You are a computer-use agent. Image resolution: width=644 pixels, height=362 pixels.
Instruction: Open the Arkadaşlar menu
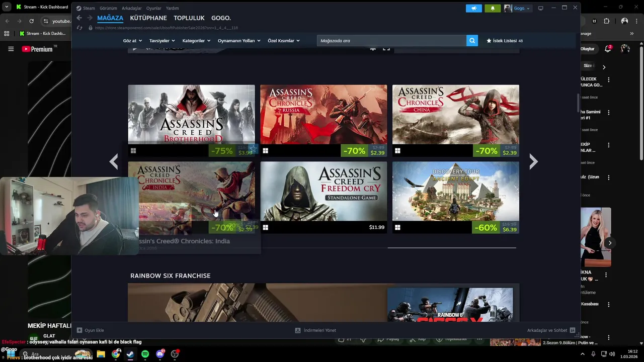tap(132, 8)
